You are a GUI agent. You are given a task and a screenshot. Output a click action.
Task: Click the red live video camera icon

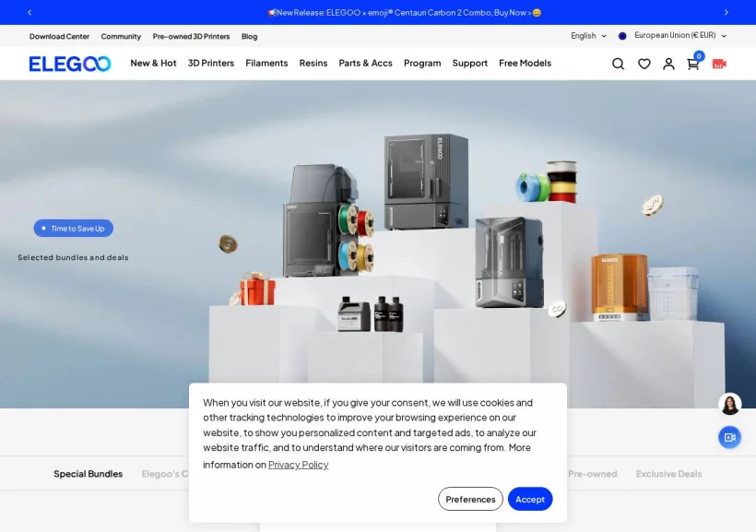pos(719,64)
